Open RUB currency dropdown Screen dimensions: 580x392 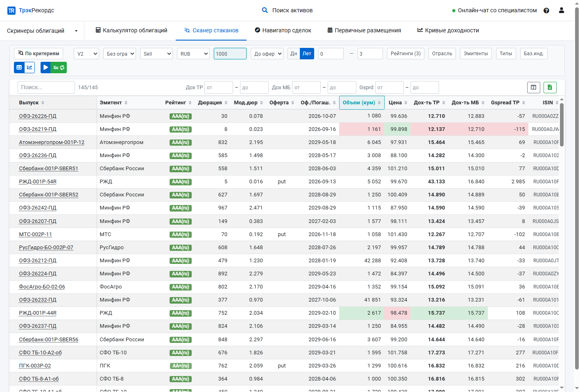click(193, 54)
